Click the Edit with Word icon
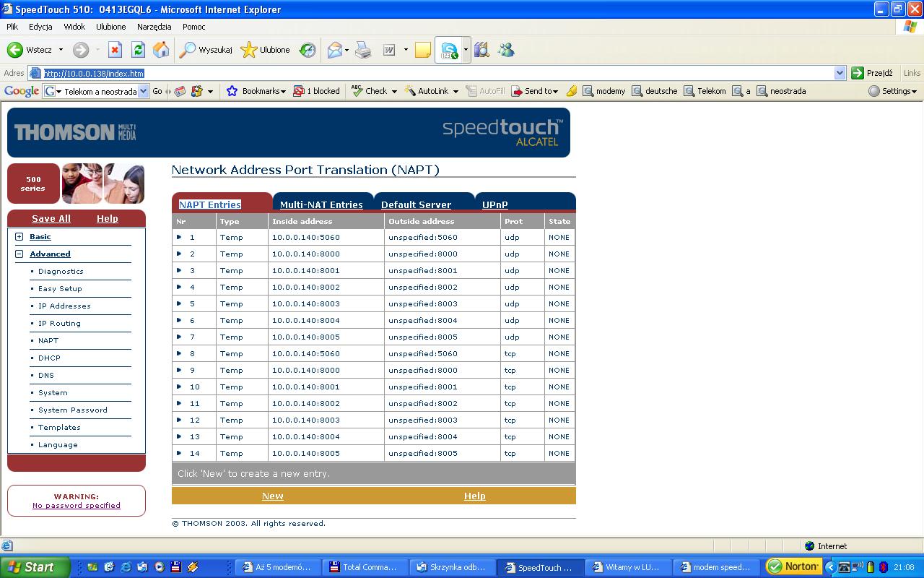The height and width of the screenshot is (578, 924). tap(389, 50)
